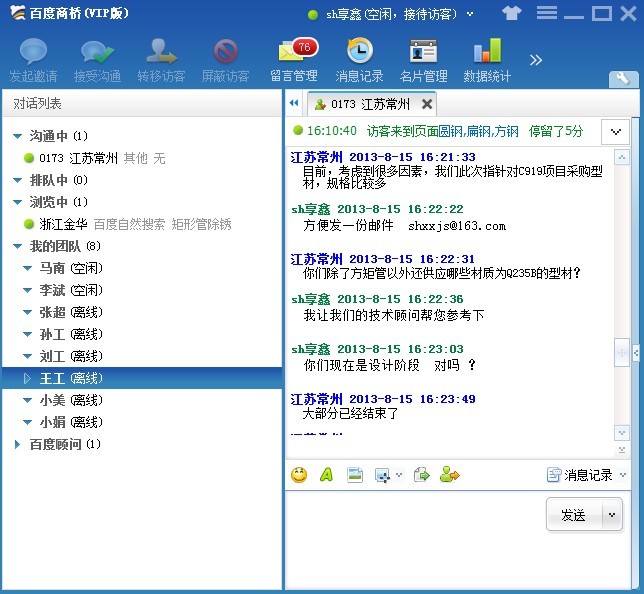Collapse the 排队中 (0) group
Screen dimensions: 644x594
(x=17, y=180)
